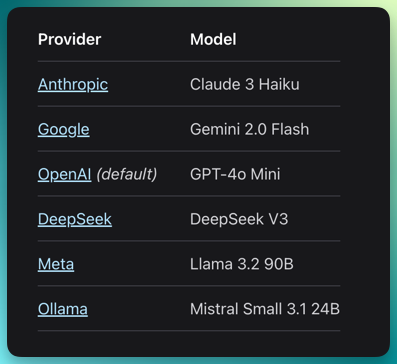397x364 pixels.
Task: Click the word Flash in Gemini row
Action: [x=290, y=130]
